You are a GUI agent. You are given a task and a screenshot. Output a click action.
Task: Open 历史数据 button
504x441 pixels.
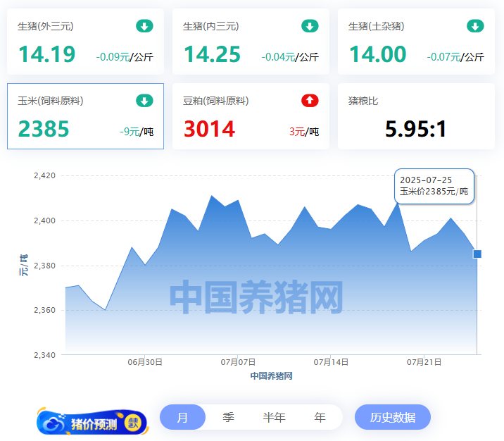[393, 417]
